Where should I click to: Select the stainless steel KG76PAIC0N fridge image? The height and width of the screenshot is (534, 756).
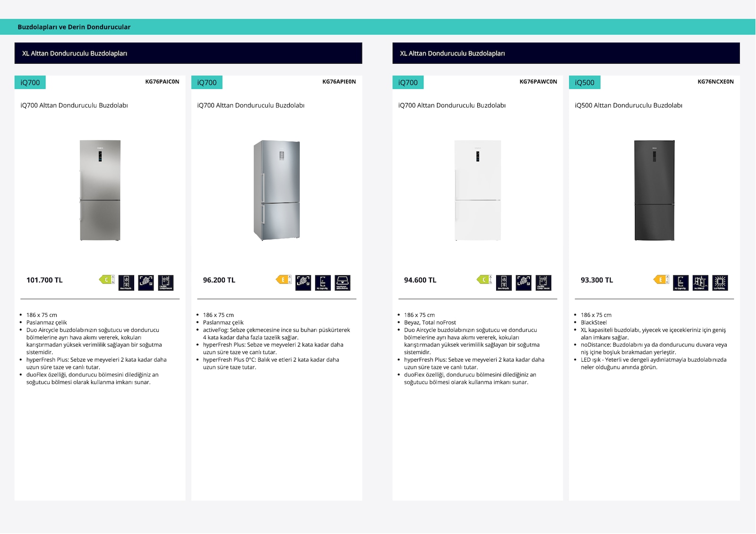[x=100, y=190]
